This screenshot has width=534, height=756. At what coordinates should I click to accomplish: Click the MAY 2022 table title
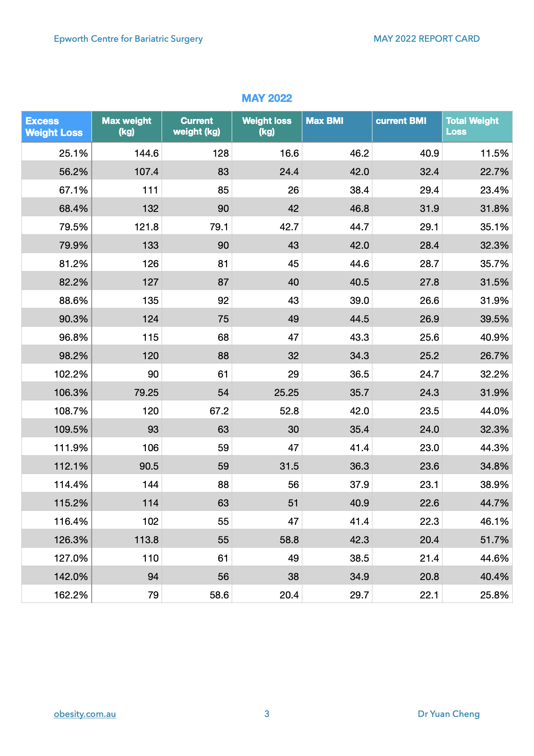click(267, 98)
